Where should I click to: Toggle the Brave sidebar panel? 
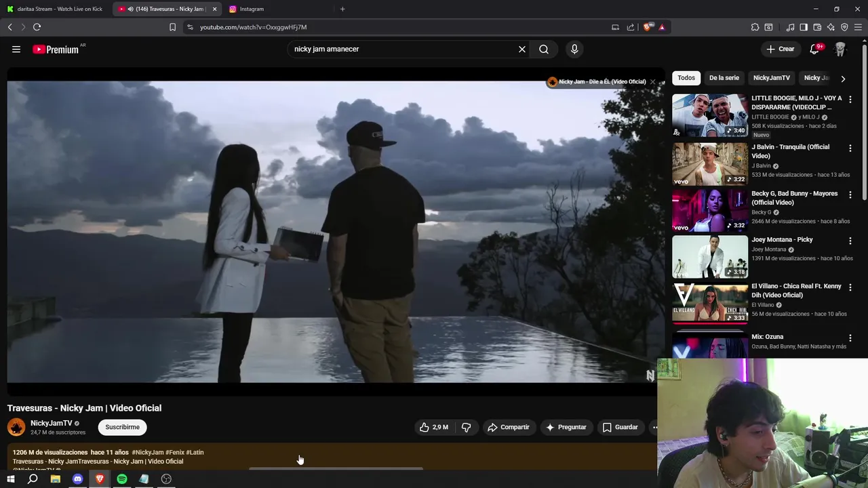[x=804, y=27]
